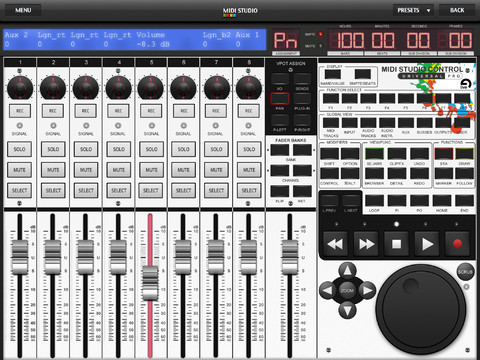Click the MENU button
480x360 pixels.
coord(23,10)
